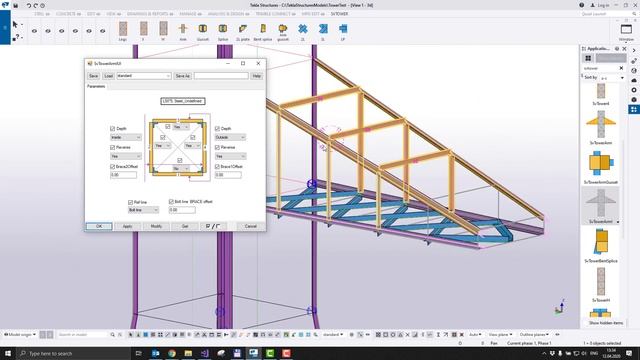Switch catalog to thumbnail grid view
This screenshot has width=640, height=360.
[x=588, y=58]
